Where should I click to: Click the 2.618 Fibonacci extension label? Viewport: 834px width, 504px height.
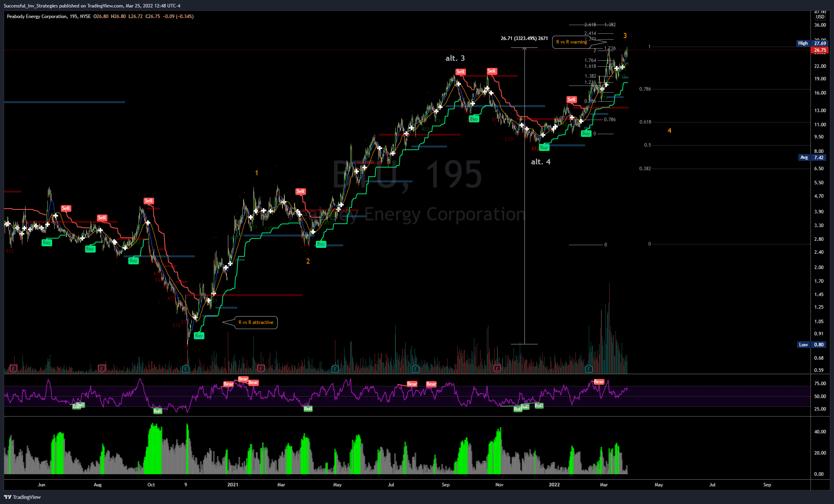click(590, 25)
